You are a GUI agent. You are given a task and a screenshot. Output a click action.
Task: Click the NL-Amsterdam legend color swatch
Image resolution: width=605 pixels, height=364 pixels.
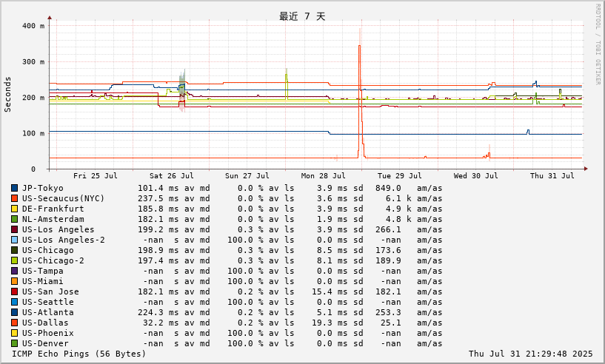14,220
